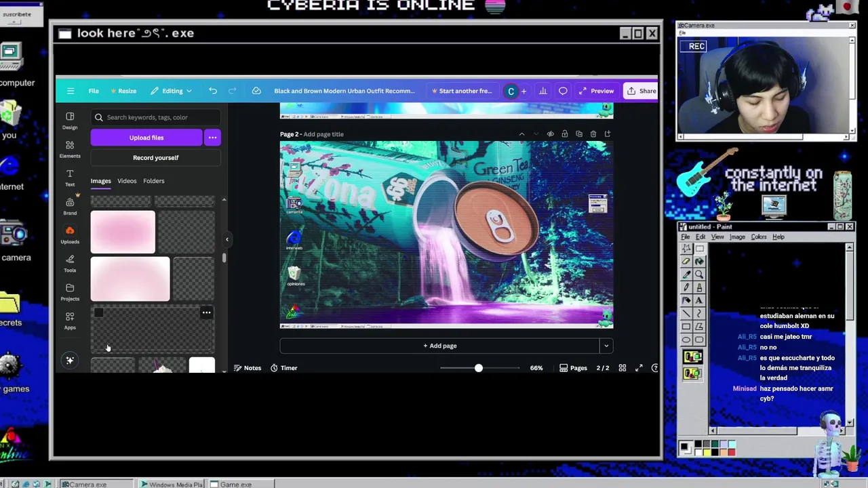Lock Page 2 with padlock icon
The height and width of the screenshot is (488, 868).
point(564,134)
